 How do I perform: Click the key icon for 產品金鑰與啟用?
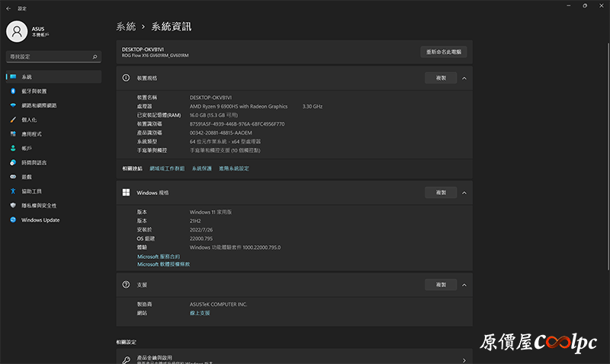point(127,359)
